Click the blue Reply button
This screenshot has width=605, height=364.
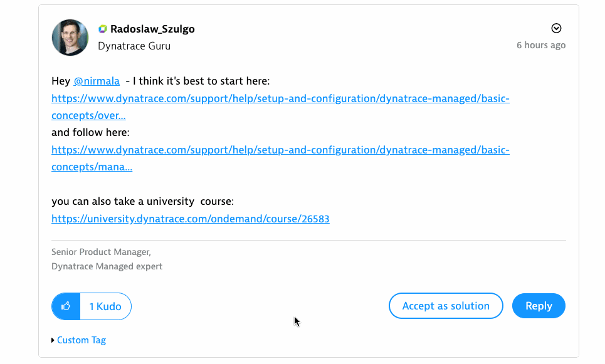click(539, 306)
